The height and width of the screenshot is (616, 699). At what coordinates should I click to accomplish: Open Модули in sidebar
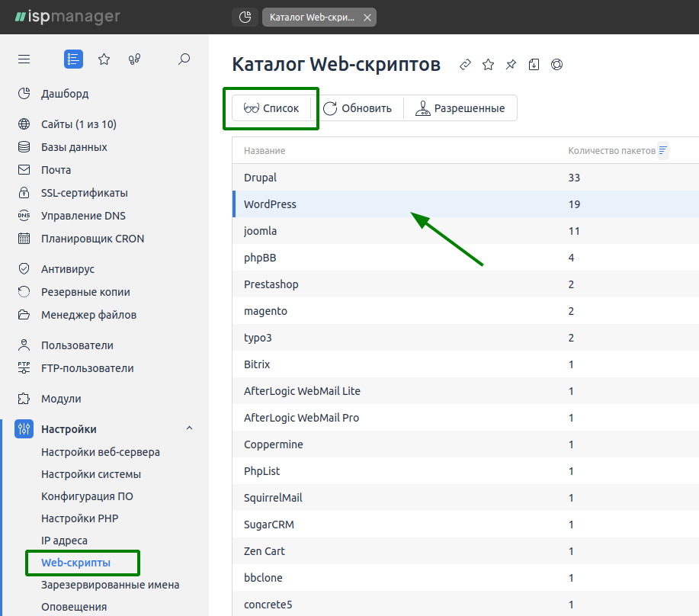click(x=61, y=399)
